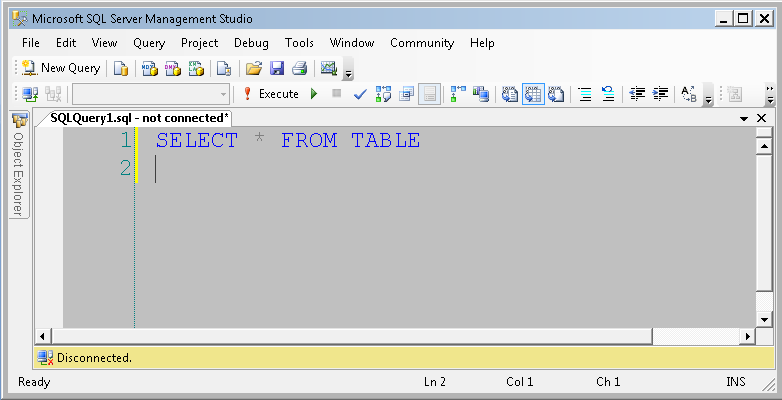The image size is (782, 400).
Task: Click the New Query button
Action: click(x=61, y=68)
